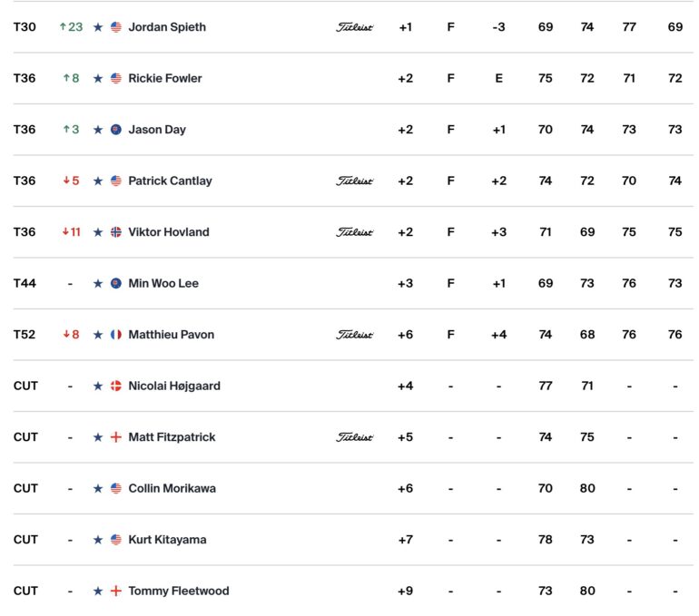Expand Viktor Hovland's scorecard row
The height and width of the screenshot is (616, 699).
(x=353, y=232)
